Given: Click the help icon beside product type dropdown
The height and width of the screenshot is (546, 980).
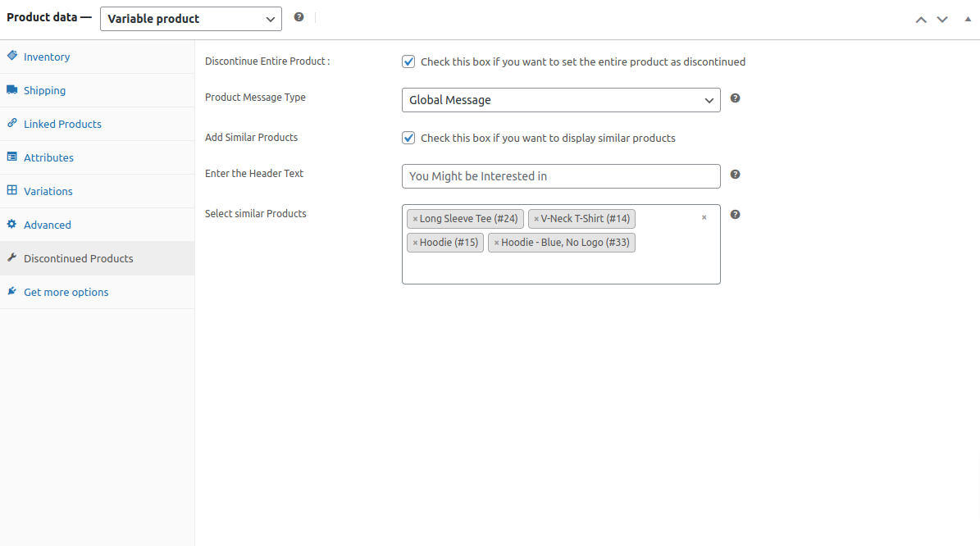Looking at the screenshot, I should click(x=299, y=17).
